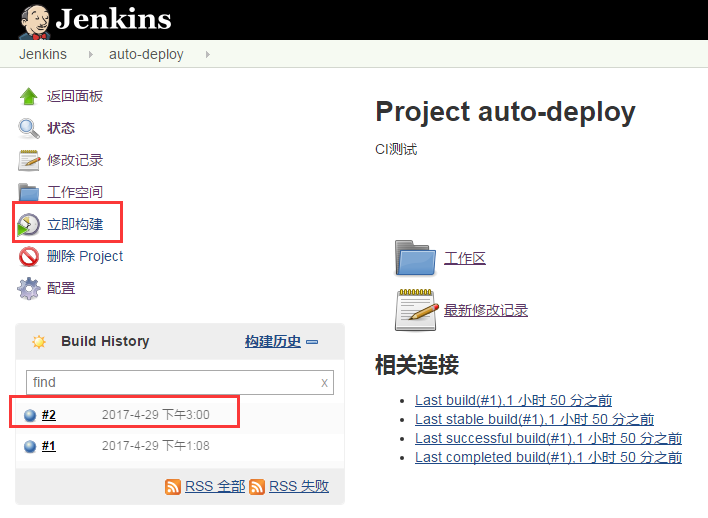Click the CI测试 description text
This screenshot has width=708, height=518.
click(x=396, y=149)
